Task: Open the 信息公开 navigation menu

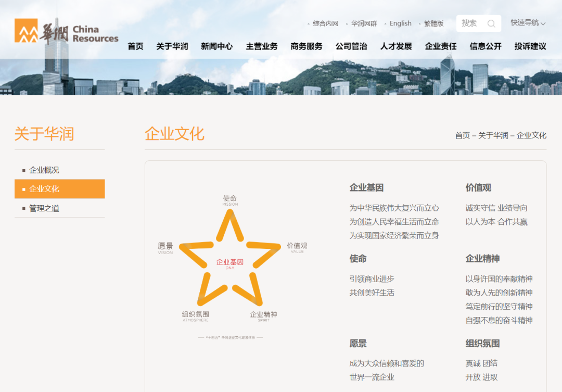Action: pyautogui.click(x=486, y=46)
